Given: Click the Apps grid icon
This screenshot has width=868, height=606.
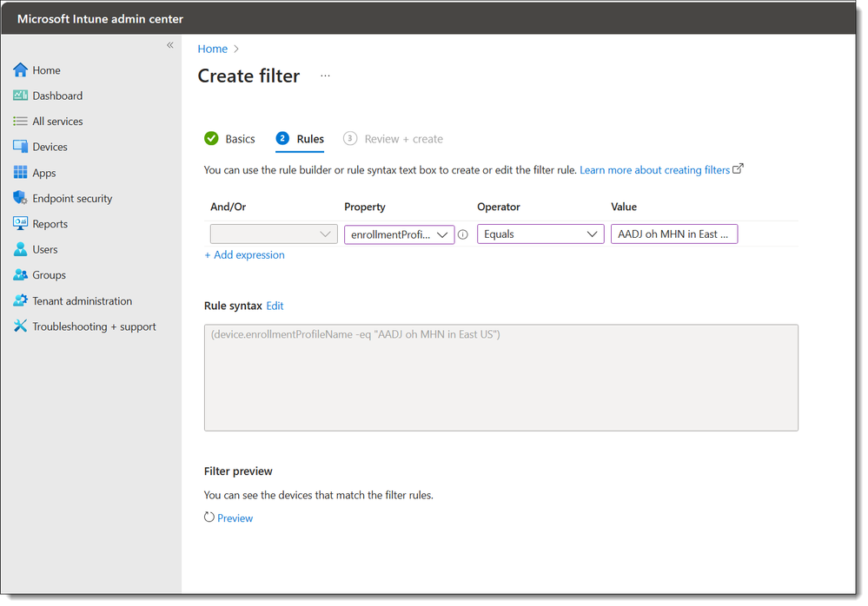Looking at the screenshot, I should pos(21,173).
